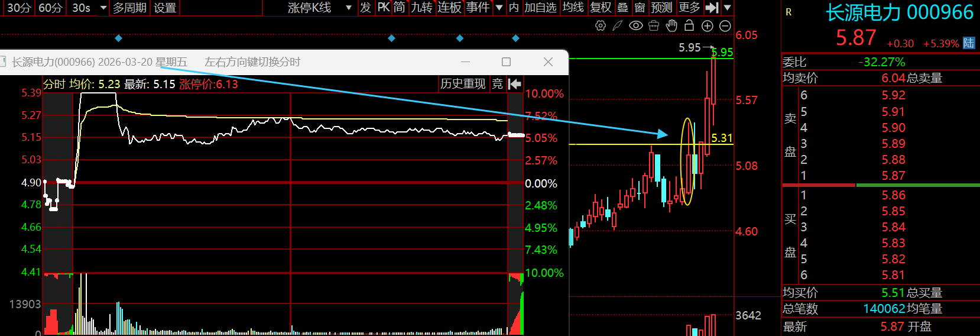Click the 陆 badge beside price change
Screen dimensions: 980x336
click(x=969, y=43)
